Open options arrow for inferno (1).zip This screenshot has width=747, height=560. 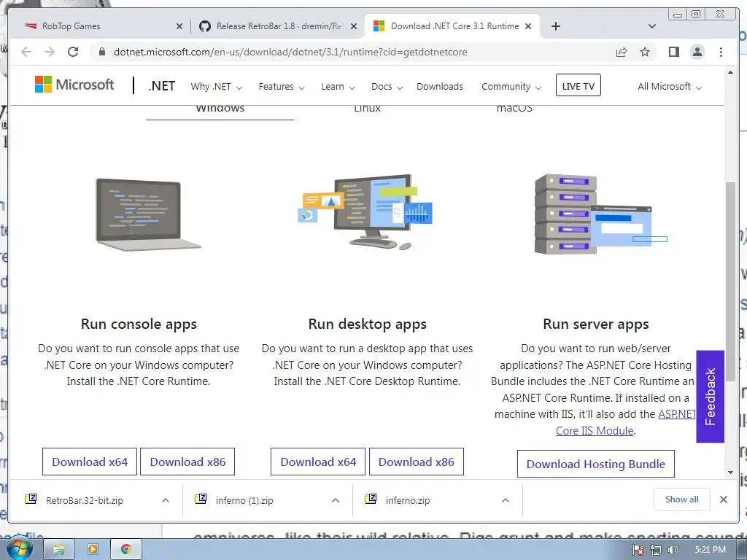[336, 500]
